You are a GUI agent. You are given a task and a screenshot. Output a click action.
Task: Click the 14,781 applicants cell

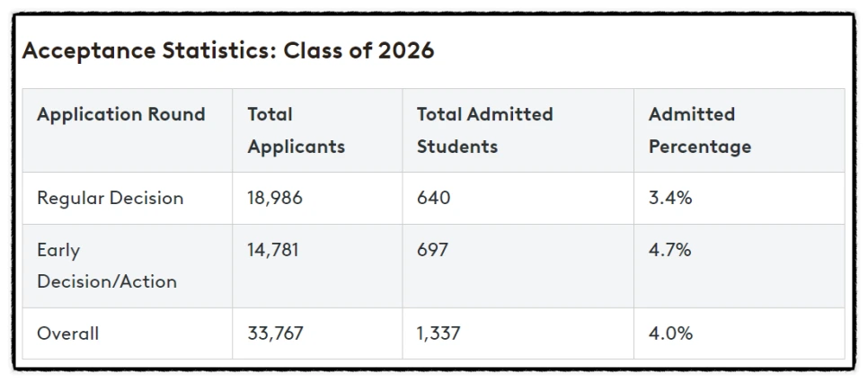pyautogui.click(x=273, y=250)
